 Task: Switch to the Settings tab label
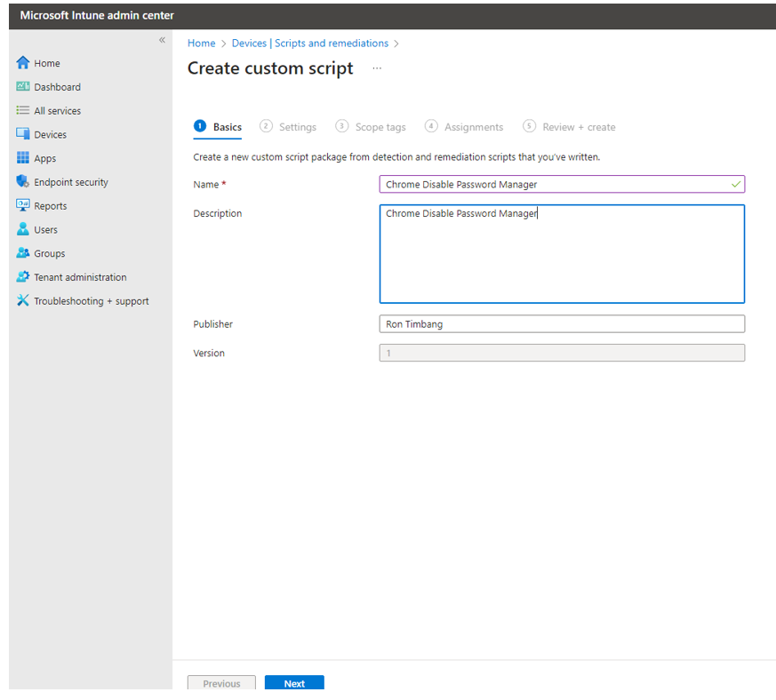coord(298,127)
